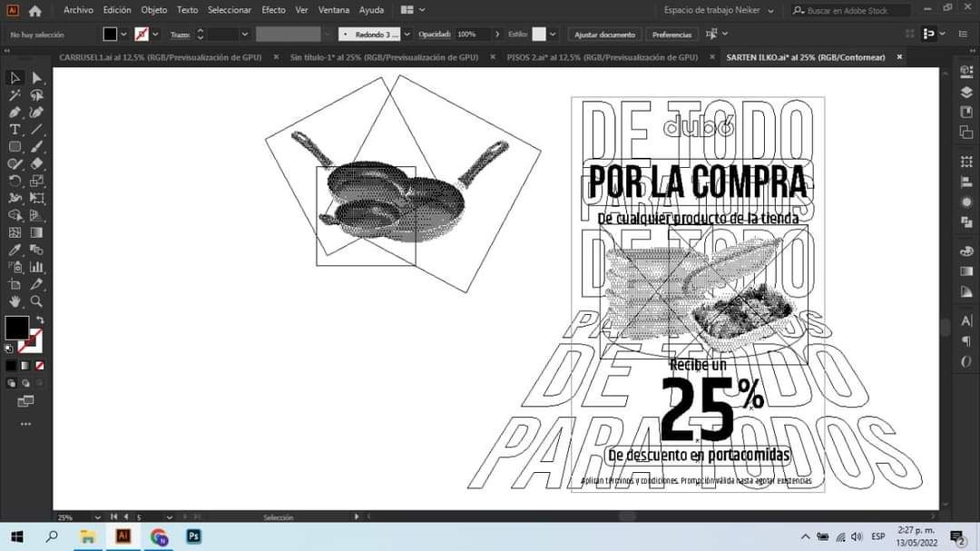Swap fill and stroke colors

(x=40, y=320)
